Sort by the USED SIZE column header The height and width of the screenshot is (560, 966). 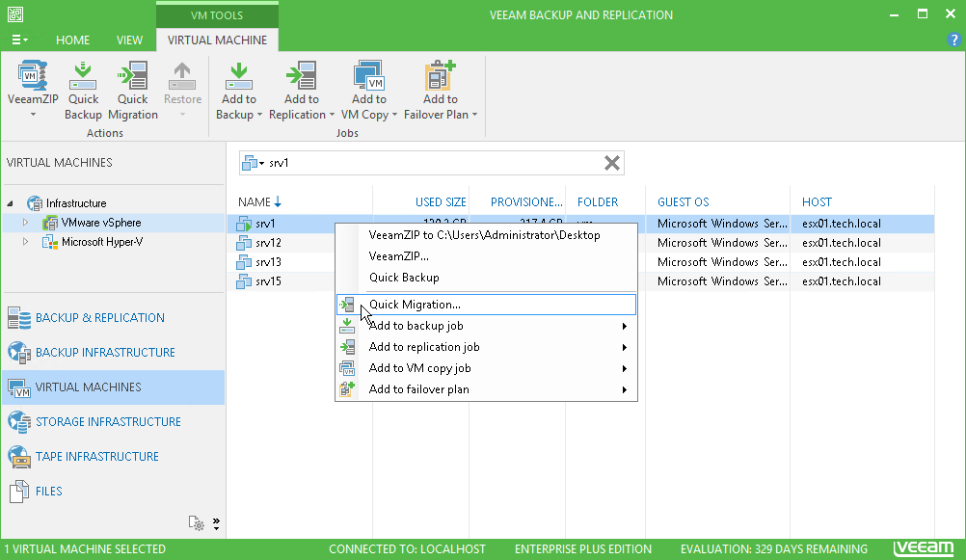[x=441, y=202]
